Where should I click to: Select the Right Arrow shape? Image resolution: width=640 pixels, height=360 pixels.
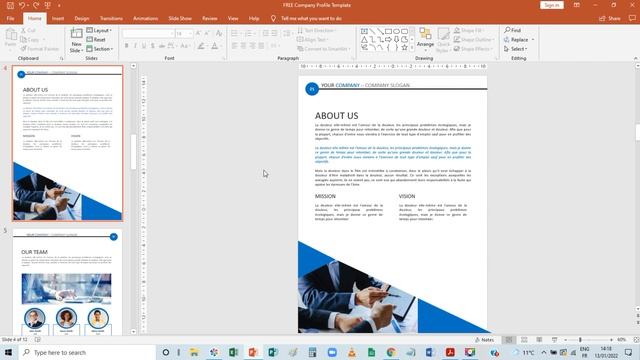[388, 40]
